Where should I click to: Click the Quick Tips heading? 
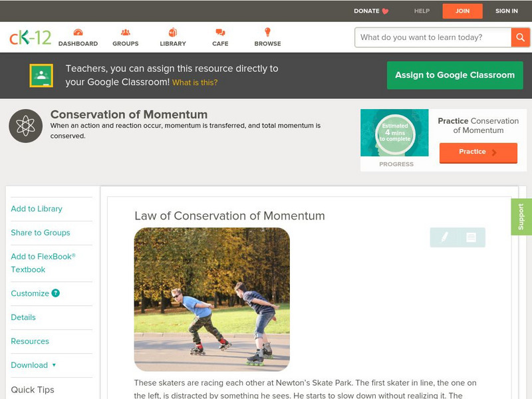coord(33,390)
